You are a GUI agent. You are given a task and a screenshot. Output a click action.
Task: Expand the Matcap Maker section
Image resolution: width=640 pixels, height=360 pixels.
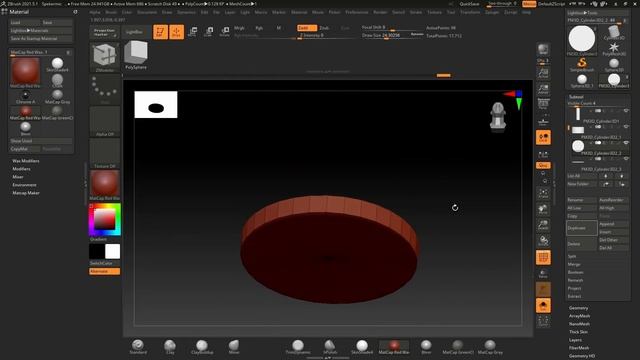click(x=26, y=193)
